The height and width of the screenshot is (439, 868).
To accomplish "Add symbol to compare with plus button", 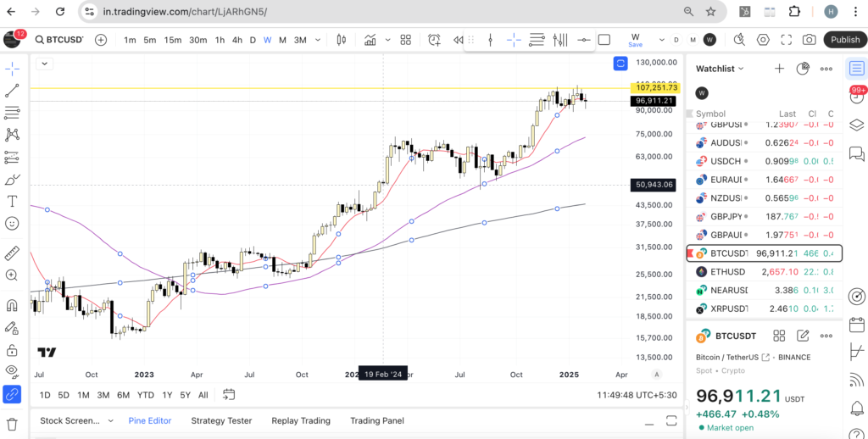I will [x=101, y=40].
